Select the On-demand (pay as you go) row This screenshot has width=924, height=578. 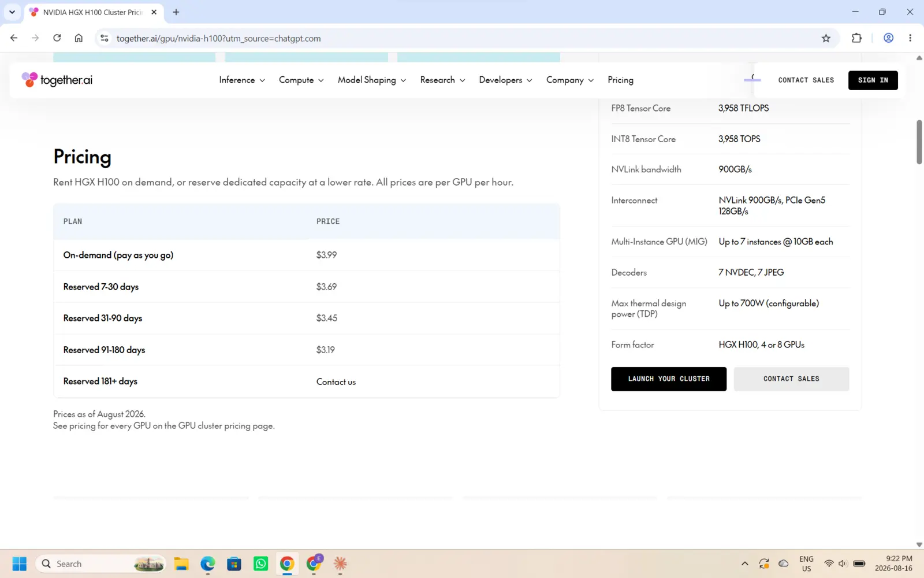click(x=307, y=255)
